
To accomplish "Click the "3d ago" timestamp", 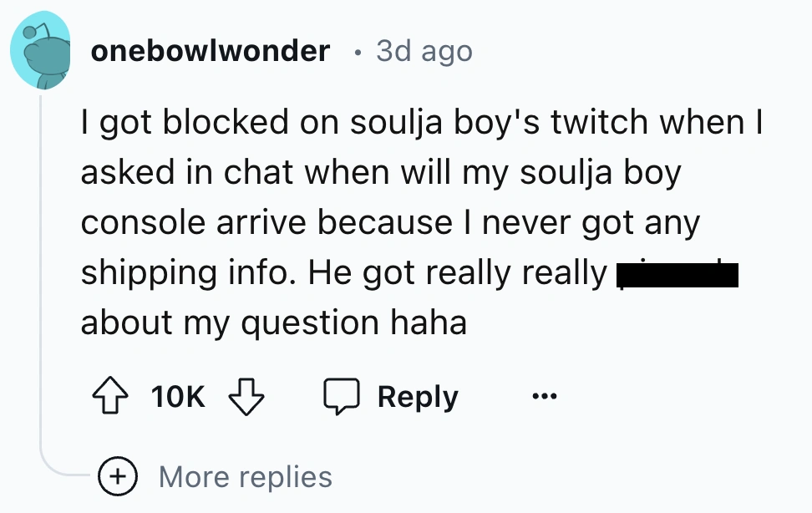I will coord(424,51).
